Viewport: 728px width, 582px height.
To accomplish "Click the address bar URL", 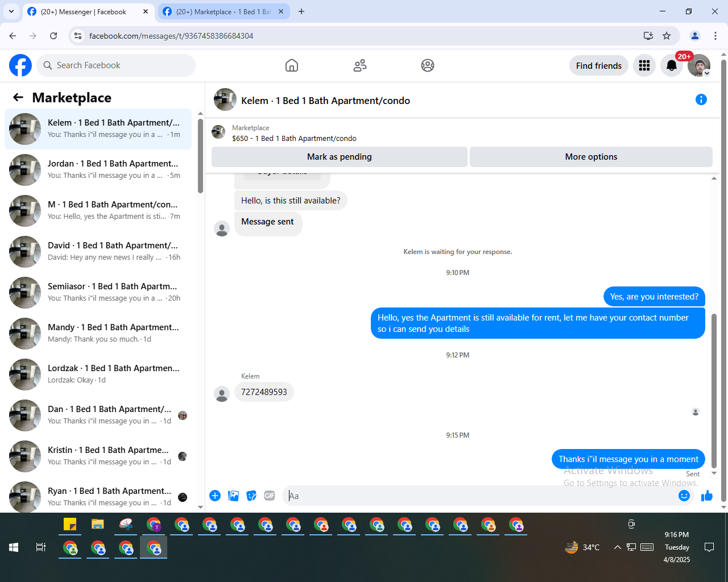I will coord(171,36).
